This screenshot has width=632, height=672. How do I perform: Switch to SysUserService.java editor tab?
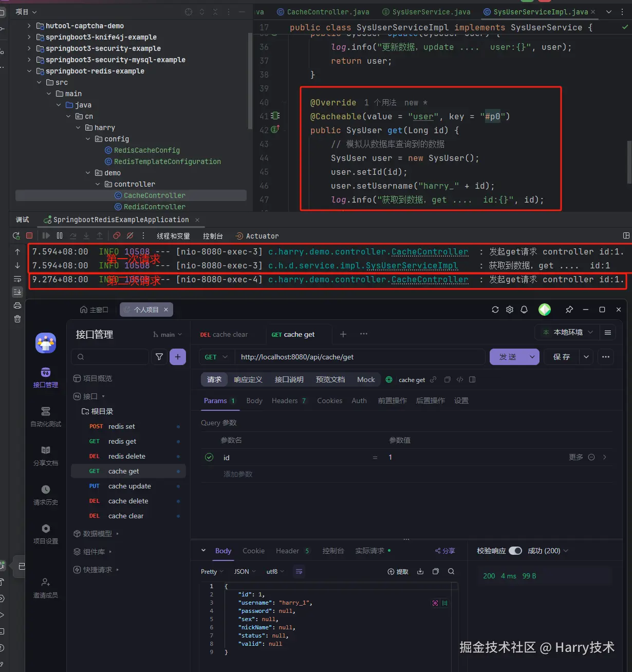pos(426,12)
